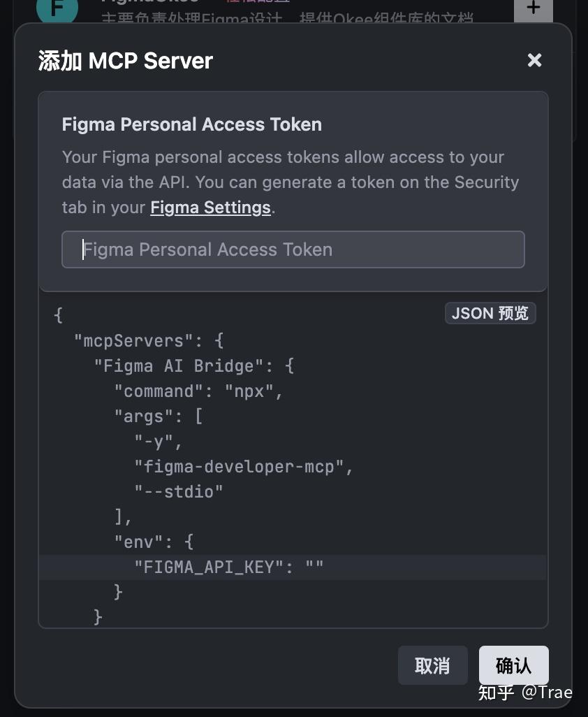Dismiss the dialog with the X icon
This screenshot has height=717, width=588.
(534, 60)
